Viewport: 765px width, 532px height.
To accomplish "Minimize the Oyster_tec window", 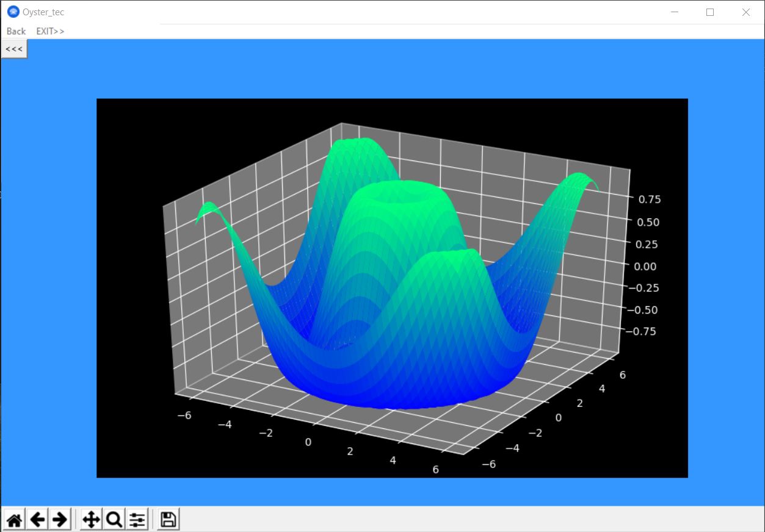I will pyautogui.click(x=675, y=12).
